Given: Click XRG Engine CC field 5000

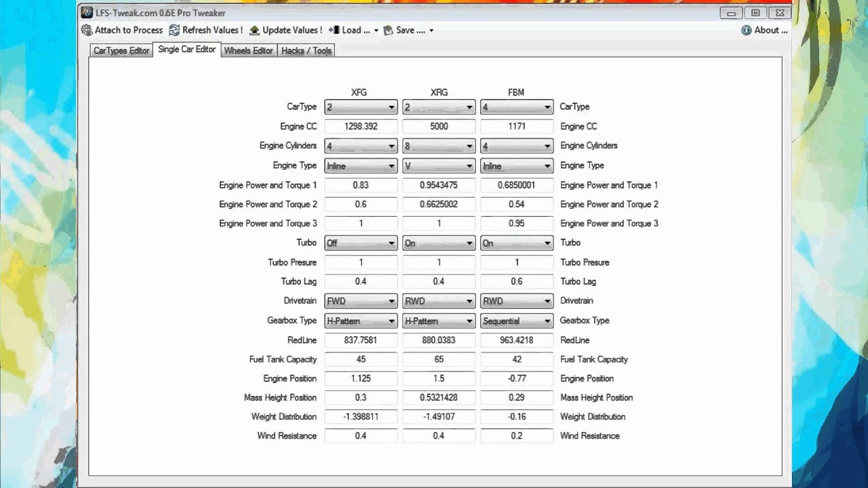Looking at the screenshot, I should (439, 126).
